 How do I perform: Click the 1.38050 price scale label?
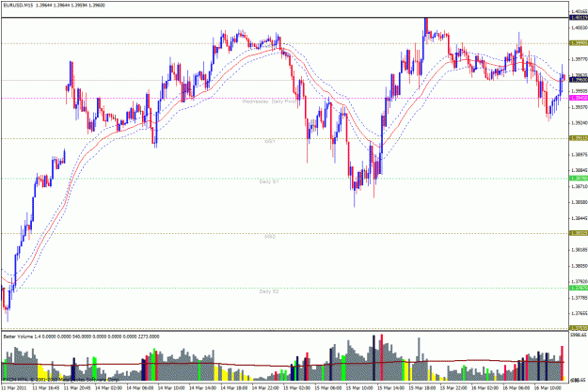pyautogui.click(x=580, y=266)
